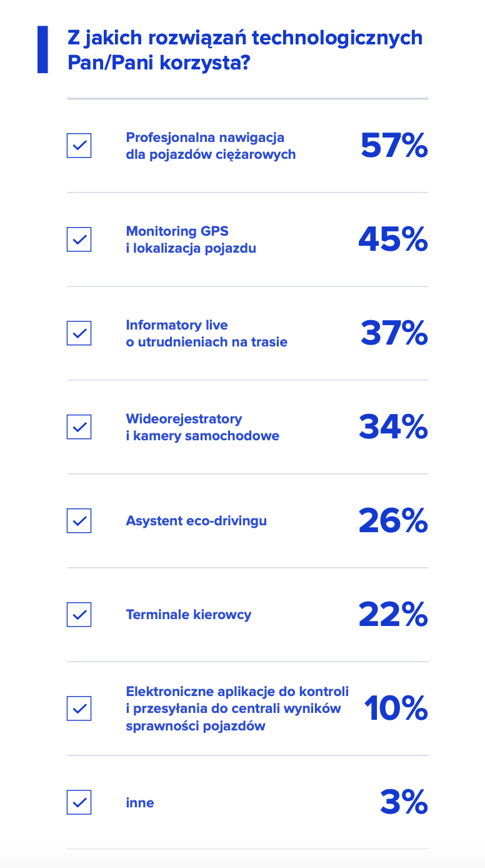Click the 'Monitoring GPS i lokalizacja pojazdu' label
485x868 pixels.
pos(191,240)
